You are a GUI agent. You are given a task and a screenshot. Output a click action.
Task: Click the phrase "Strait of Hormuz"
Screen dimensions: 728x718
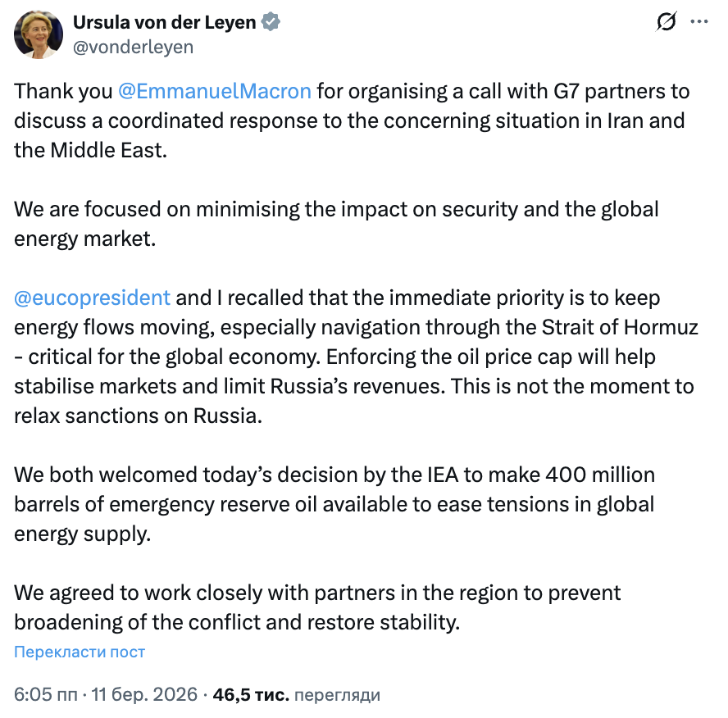coord(620,326)
